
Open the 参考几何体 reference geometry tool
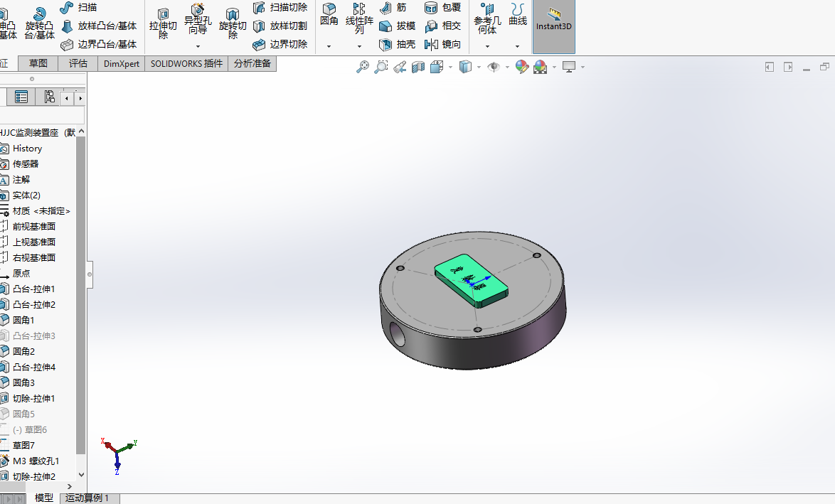[x=487, y=18]
